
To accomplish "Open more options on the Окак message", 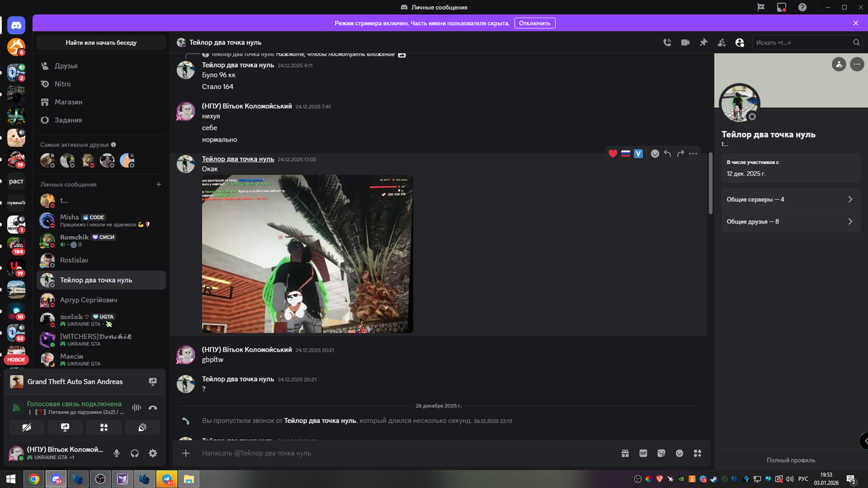I will point(693,154).
